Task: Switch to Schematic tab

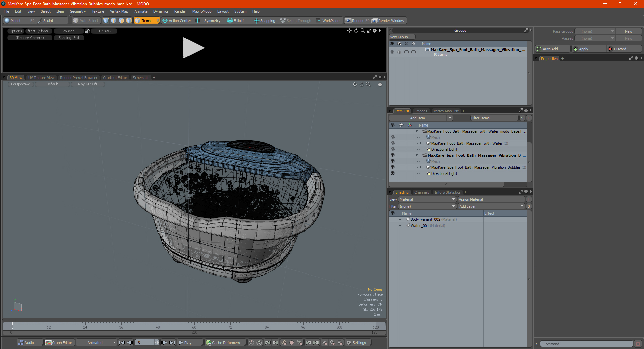Action: (x=141, y=78)
